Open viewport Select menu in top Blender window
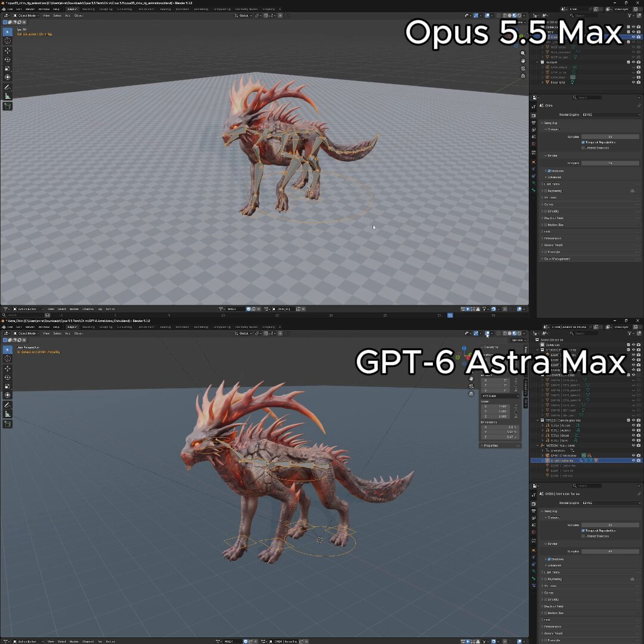This screenshot has width=644, height=644. 57,16
